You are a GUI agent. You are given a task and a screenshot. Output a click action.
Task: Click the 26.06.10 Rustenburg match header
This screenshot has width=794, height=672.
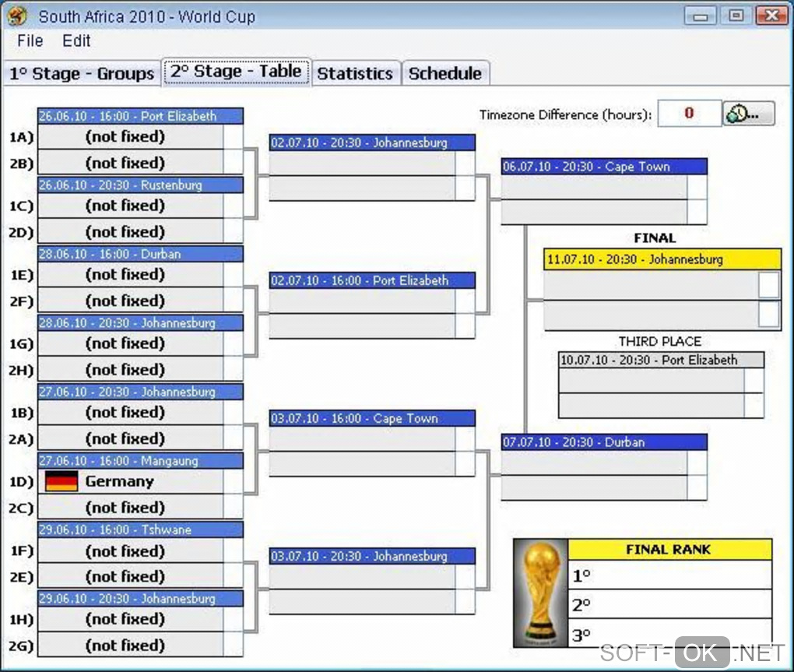[x=141, y=185]
